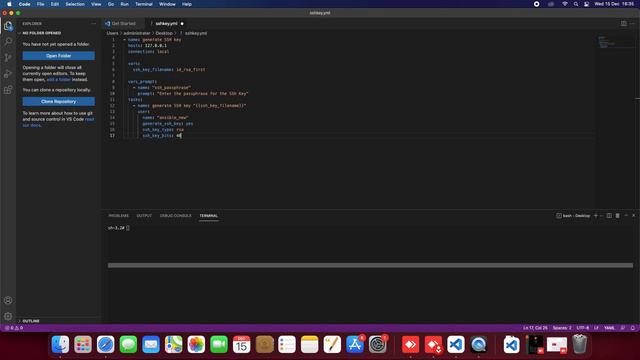Open the Selection menu

[75, 4]
